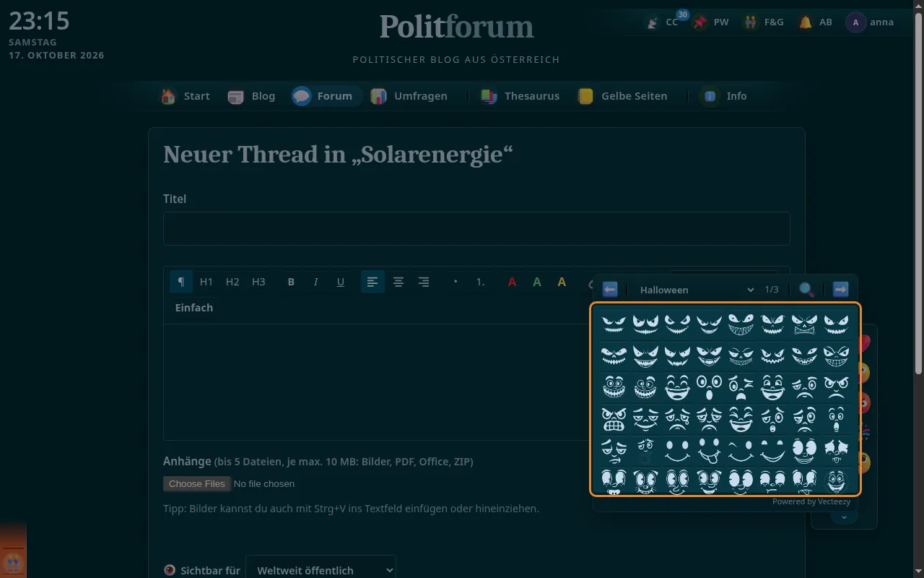Screen dimensions: 924x578
Task: Open the Umfragen section
Action: pos(409,96)
